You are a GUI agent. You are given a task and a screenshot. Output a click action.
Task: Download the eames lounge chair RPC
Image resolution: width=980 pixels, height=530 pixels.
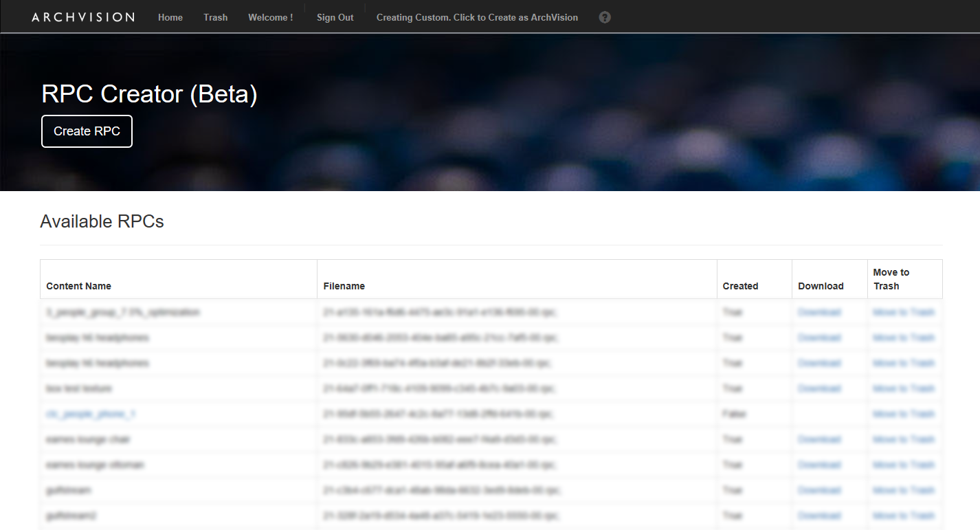pos(819,439)
